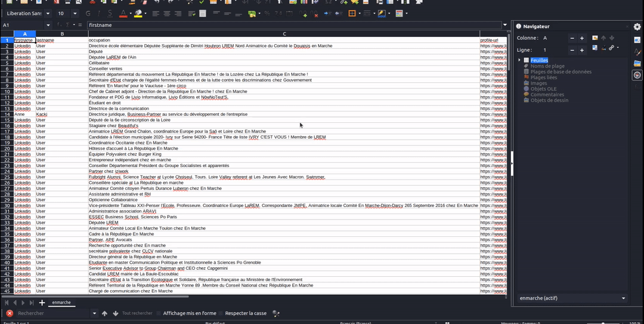This screenshot has width=644, height=324.
Task: Click Tout rechercher button
Action: point(137,313)
